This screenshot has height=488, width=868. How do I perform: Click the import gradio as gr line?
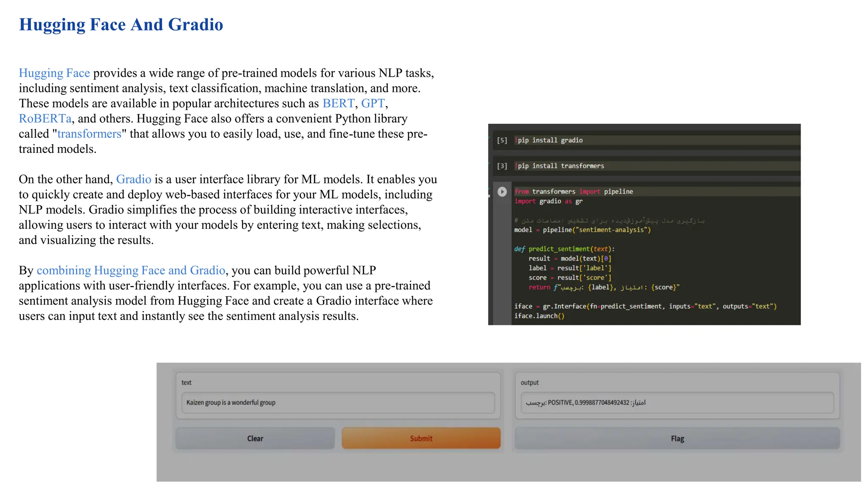(548, 201)
